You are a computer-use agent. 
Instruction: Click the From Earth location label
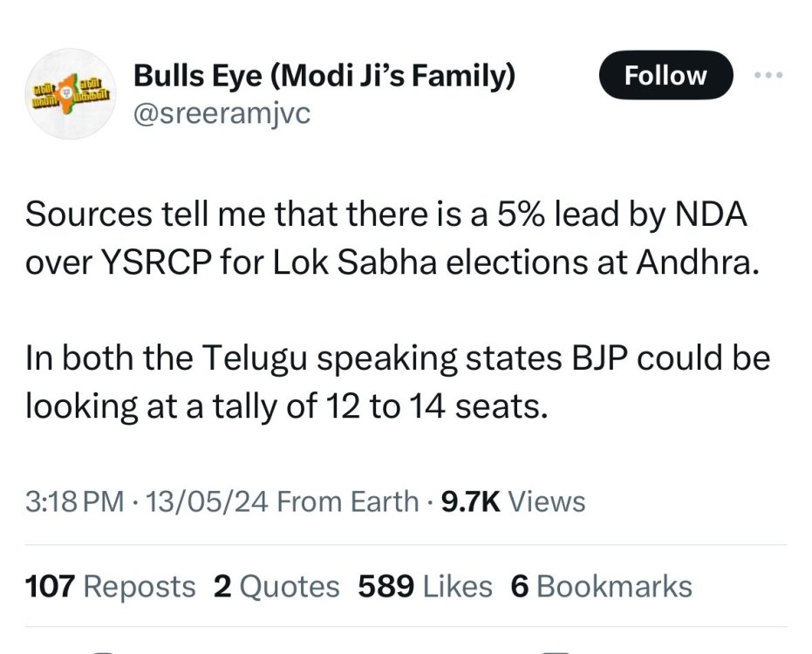pos(348,501)
